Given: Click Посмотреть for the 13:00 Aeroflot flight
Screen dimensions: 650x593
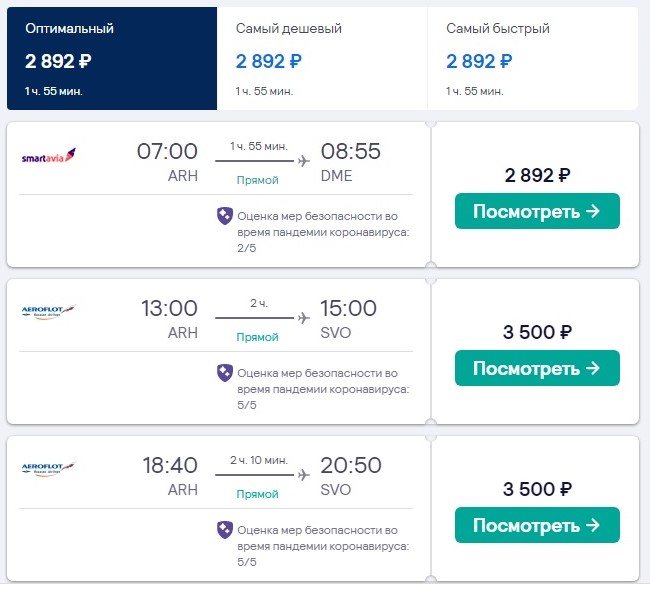Looking at the screenshot, I should point(537,368).
